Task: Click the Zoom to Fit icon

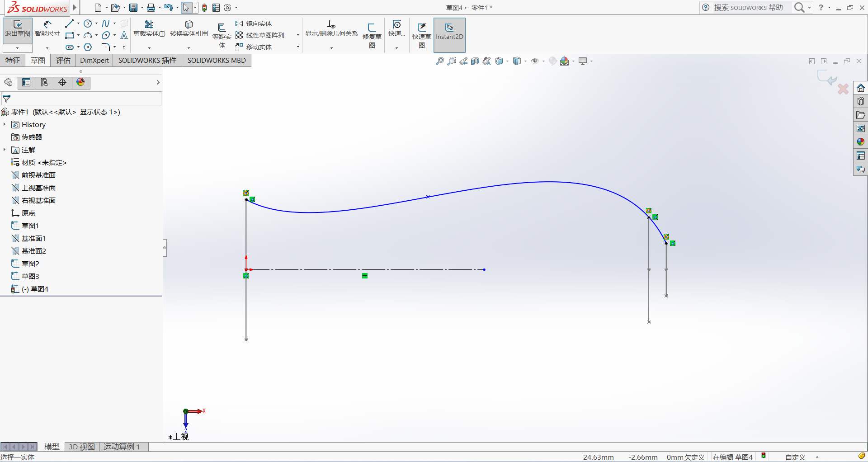Action: pyautogui.click(x=439, y=61)
